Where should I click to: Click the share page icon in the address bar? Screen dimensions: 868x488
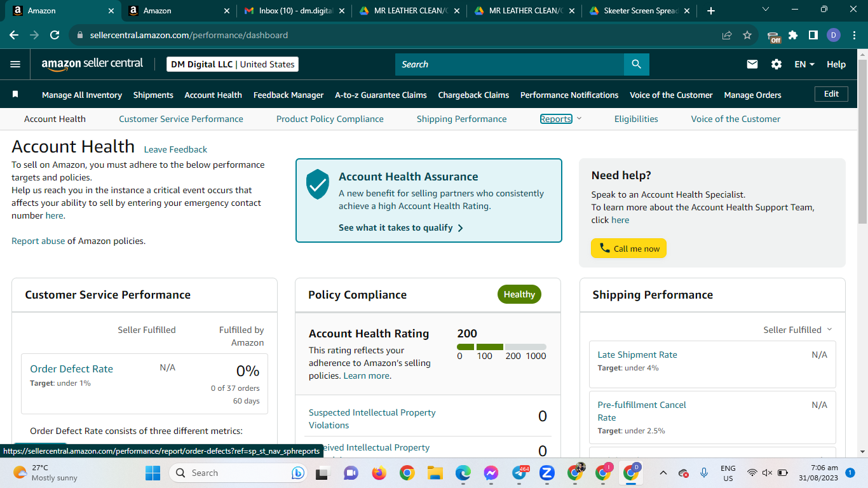point(727,35)
